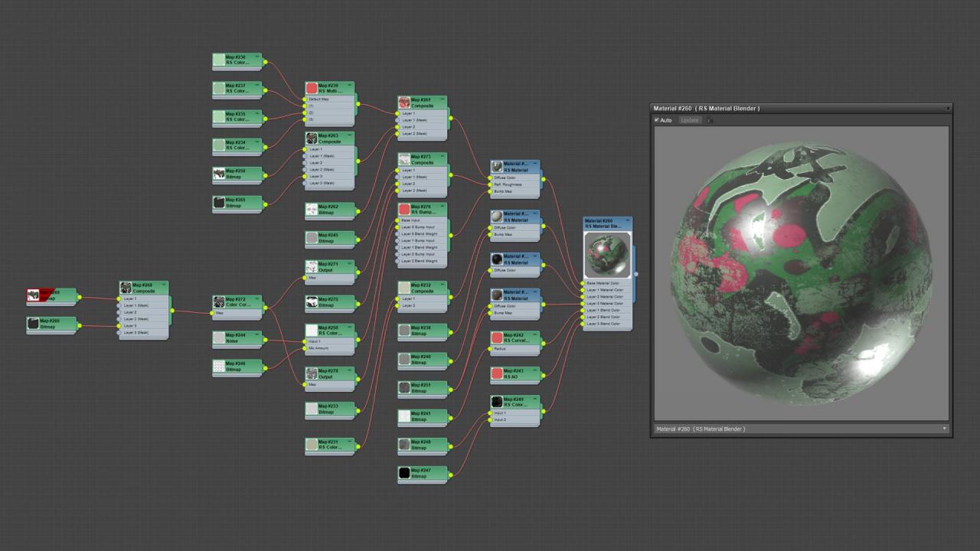The image size is (980, 551).
Task: Click the Material #260 RS Material Blender thumbnail
Action: click(x=607, y=256)
